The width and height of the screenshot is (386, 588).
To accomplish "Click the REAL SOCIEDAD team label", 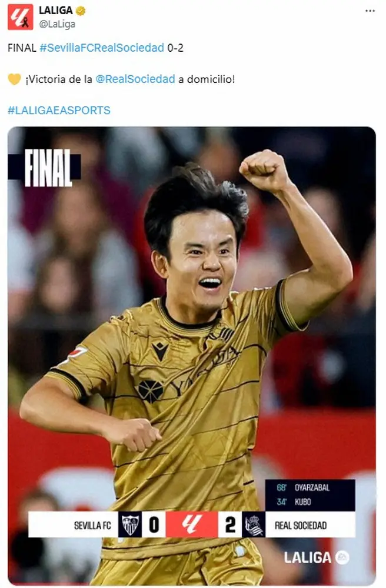I will (x=301, y=525).
